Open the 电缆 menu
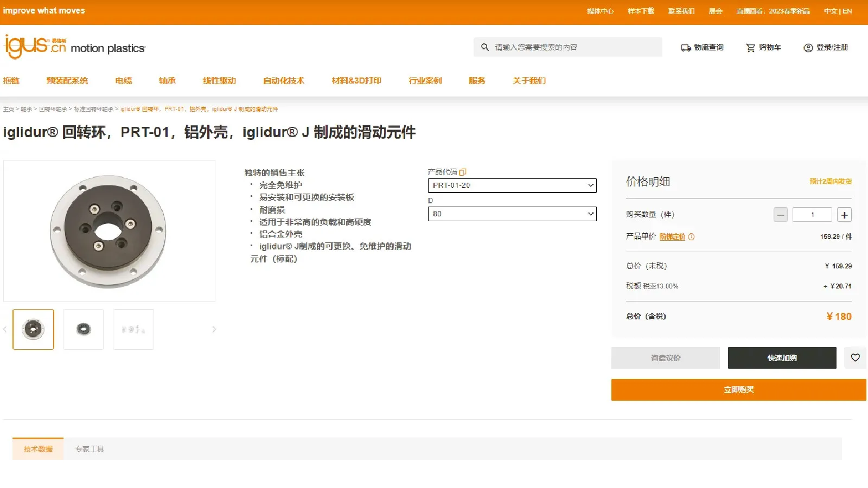Image resolution: width=868 pixels, height=488 pixels. (x=124, y=81)
